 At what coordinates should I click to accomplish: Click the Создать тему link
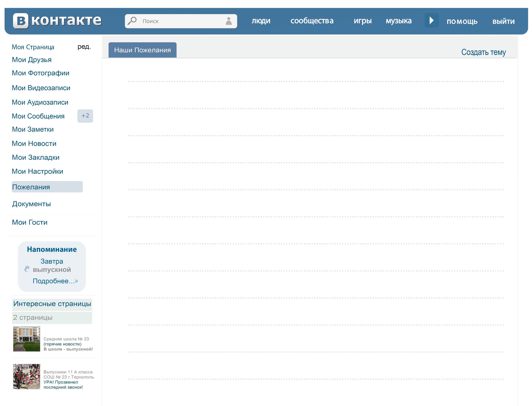pyautogui.click(x=483, y=52)
